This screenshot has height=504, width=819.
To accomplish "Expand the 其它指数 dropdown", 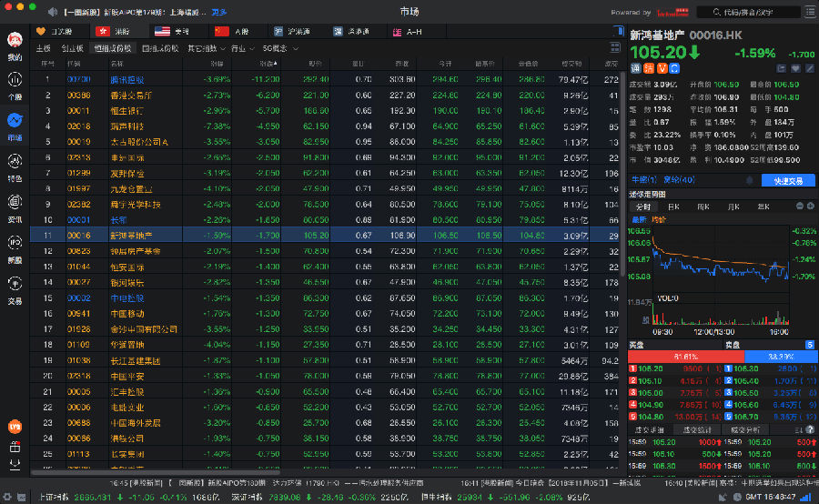I will [x=207, y=48].
